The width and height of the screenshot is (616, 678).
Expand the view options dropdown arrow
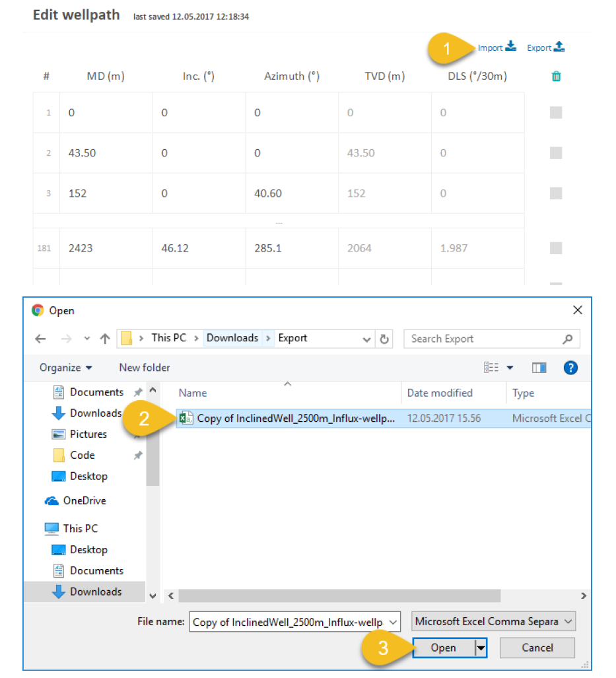click(x=510, y=368)
